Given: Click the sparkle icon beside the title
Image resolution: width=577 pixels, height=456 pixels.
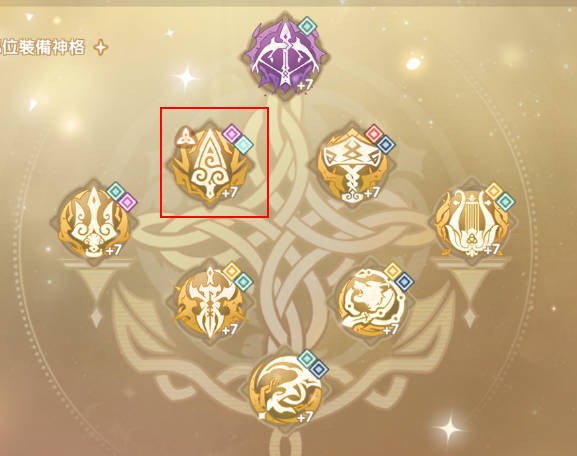Looking at the screenshot, I should click(100, 48).
